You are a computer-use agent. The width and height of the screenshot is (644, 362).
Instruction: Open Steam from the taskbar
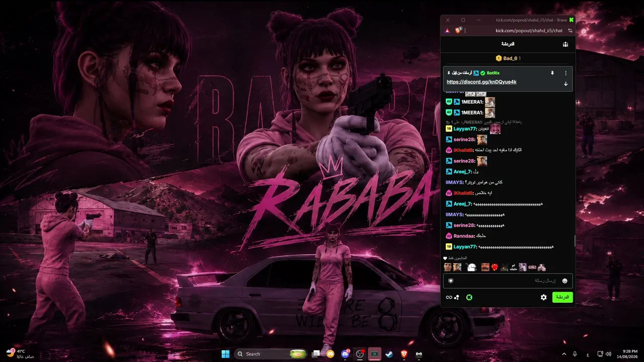click(x=389, y=354)
